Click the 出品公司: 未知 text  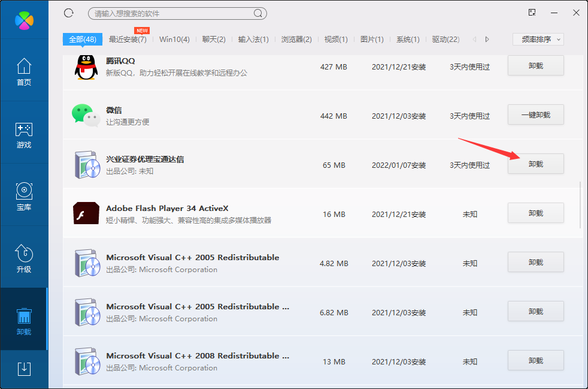click(x=130, y=171)
